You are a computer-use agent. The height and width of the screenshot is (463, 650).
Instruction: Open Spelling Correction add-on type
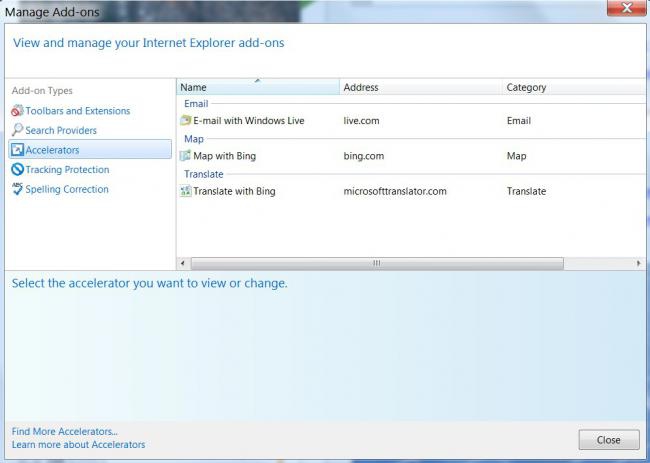67,189
